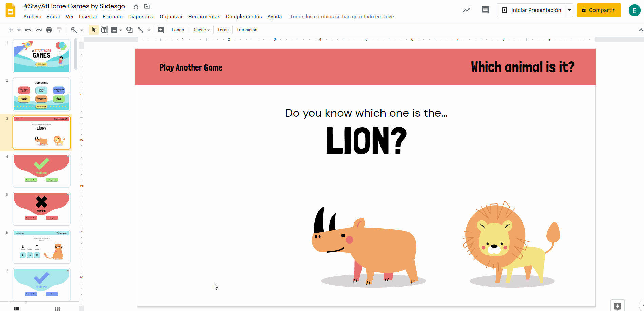Open the move to folder icon
The height and width of the screenshot is (311, 644).
[x=147, y=6]
